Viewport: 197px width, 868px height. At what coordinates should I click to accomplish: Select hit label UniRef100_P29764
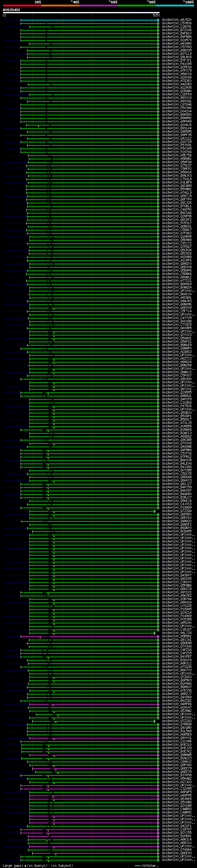(177, 152)
